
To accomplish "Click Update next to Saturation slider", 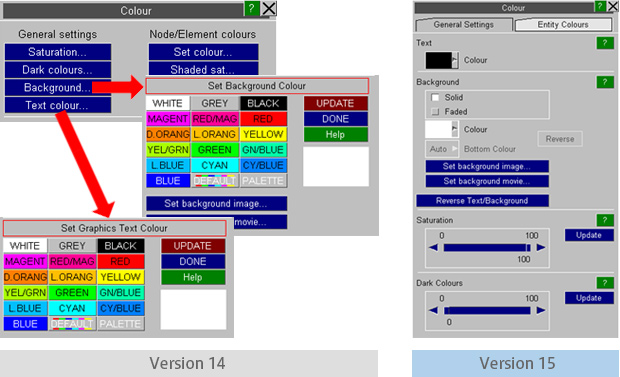I will click(589, 235).
